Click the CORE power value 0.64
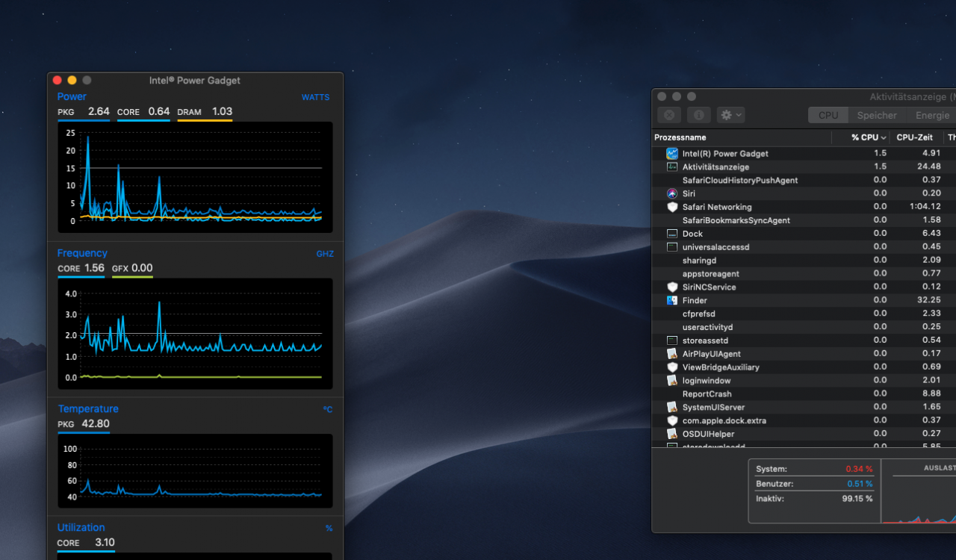Image resolution: width=956 pixels, height=560 pixels. pos(159,112)
